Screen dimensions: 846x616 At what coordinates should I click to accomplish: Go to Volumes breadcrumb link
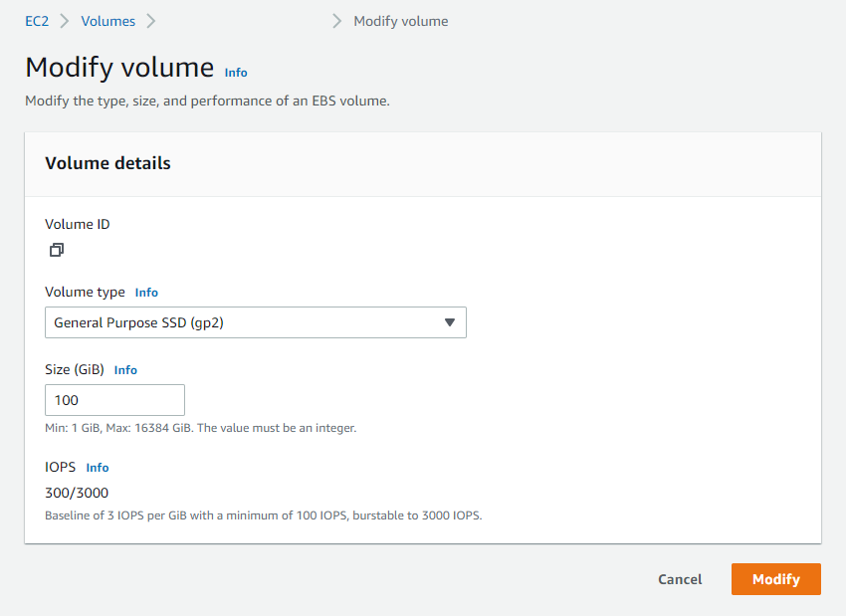107,21
